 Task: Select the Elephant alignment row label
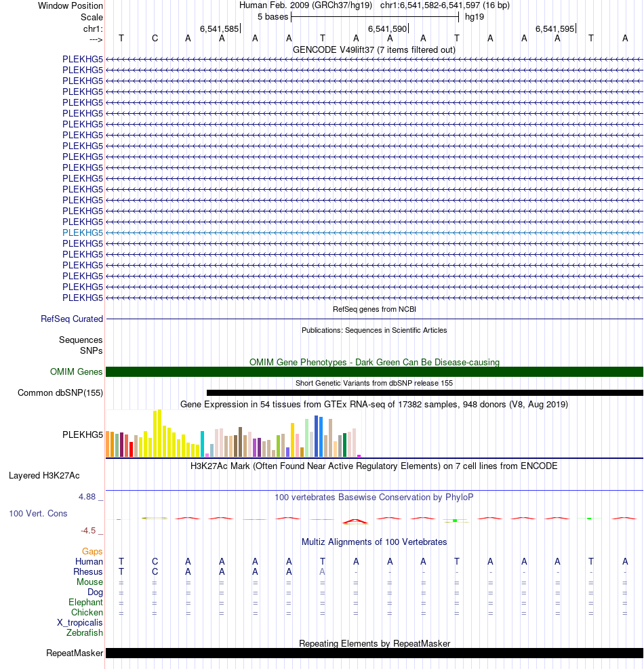click(x=86, y=602)
